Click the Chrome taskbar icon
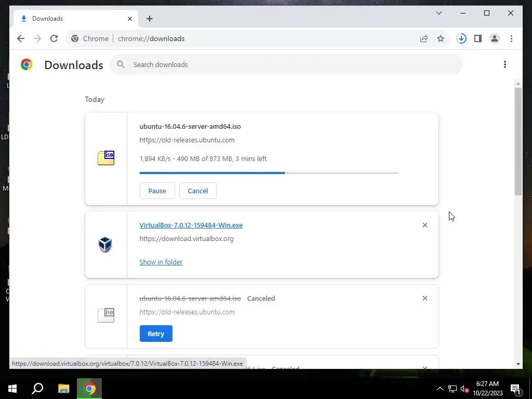This screenshot has height=399, width=532. (x=89, y=389)
